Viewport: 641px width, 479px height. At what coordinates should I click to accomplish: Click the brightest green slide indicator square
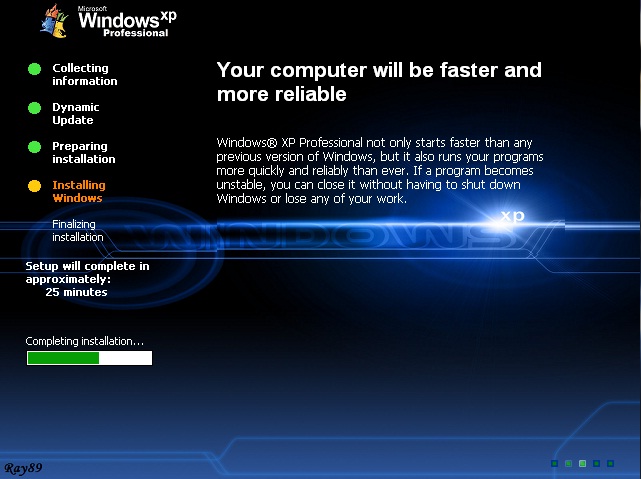click(583, 463)
